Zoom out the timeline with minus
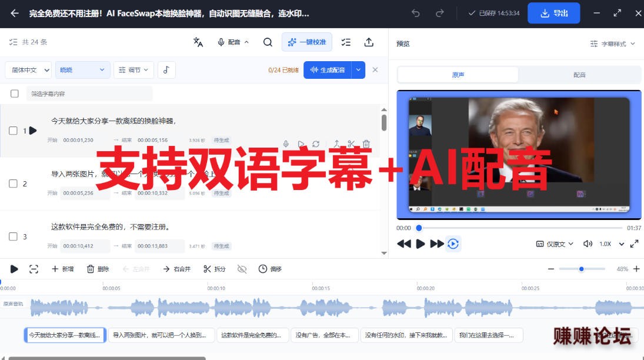This screenshot has height=360, width=644. click(550, 269)
